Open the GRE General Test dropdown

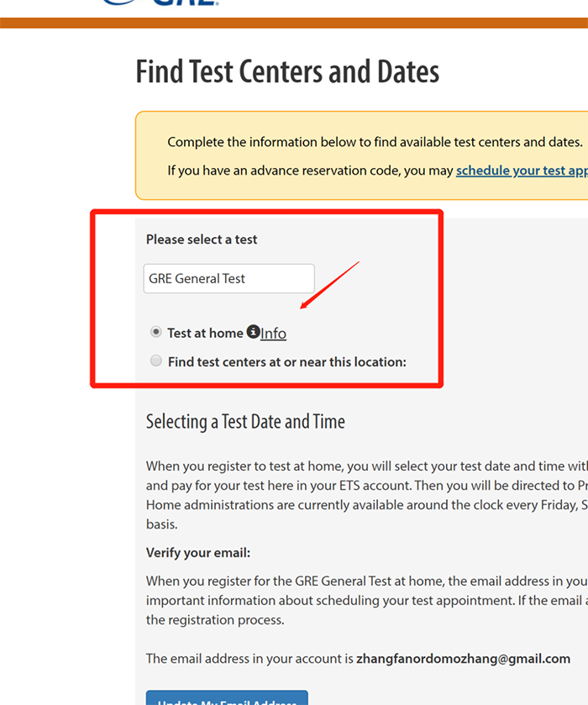point(228,278)
